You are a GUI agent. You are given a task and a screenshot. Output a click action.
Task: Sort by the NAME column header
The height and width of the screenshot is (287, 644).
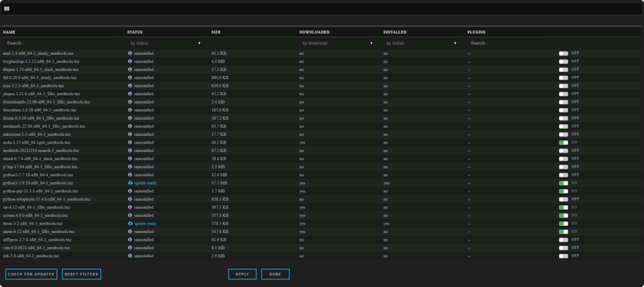(x=9, y=32)
